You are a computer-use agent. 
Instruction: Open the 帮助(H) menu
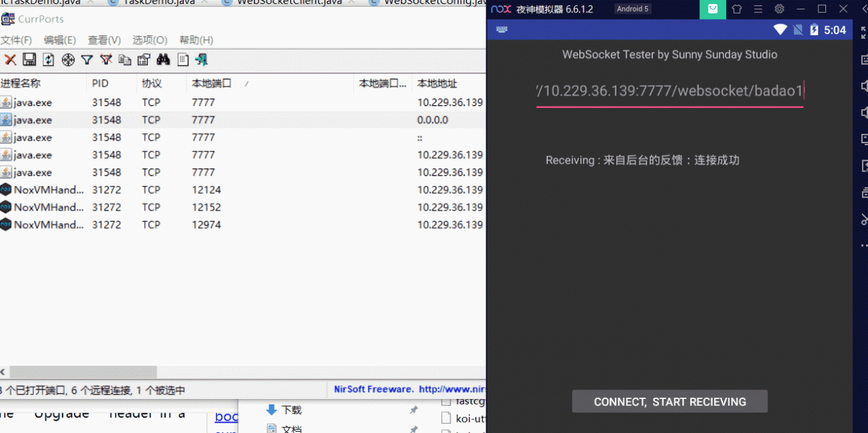click(x=196, y=40)
